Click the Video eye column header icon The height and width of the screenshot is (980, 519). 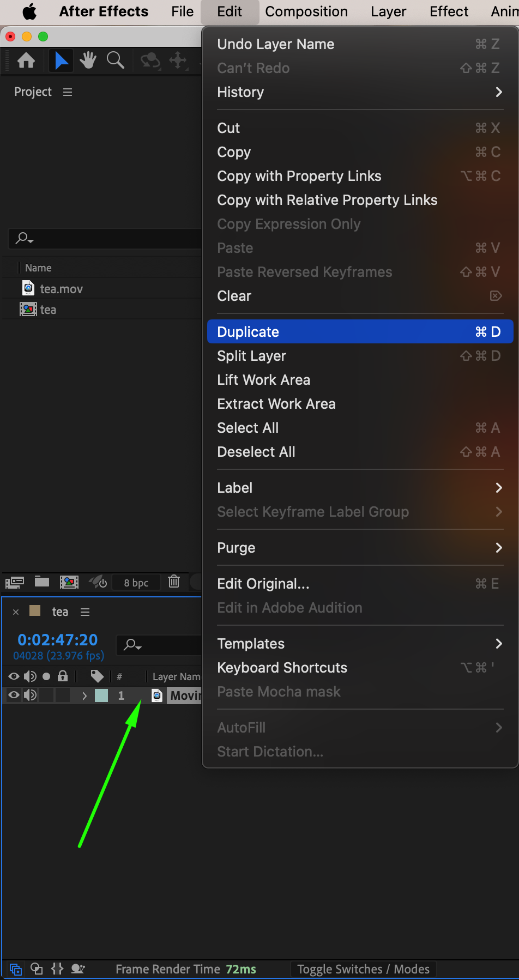pyautogui.click(x=14, y=676)
